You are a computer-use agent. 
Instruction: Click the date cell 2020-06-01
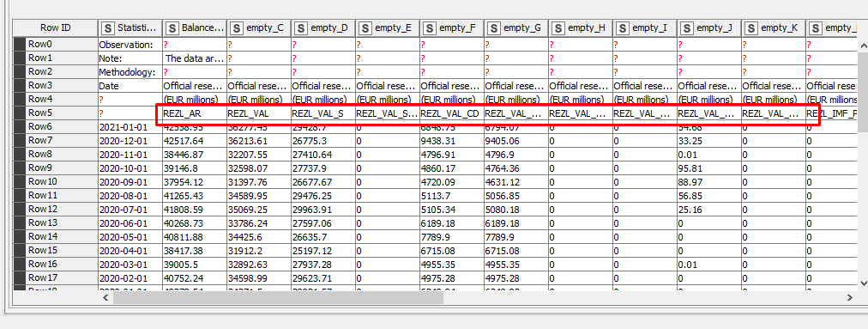pos(130,223)
